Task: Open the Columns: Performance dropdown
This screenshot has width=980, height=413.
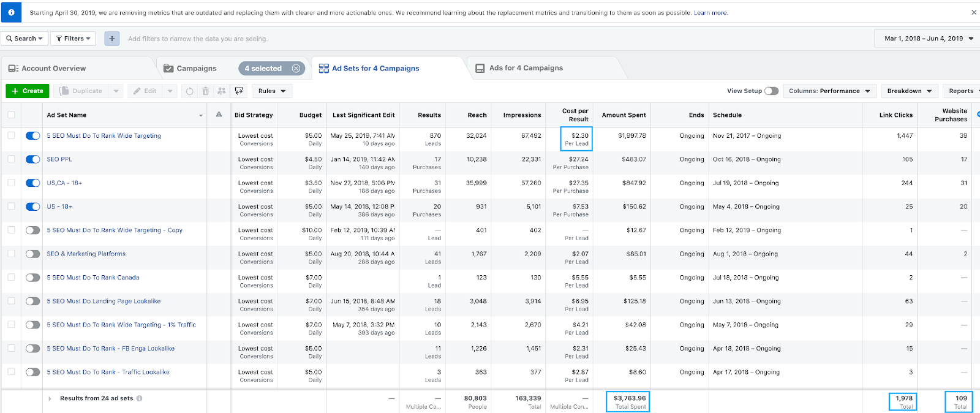Action: [x=829, y=91]
